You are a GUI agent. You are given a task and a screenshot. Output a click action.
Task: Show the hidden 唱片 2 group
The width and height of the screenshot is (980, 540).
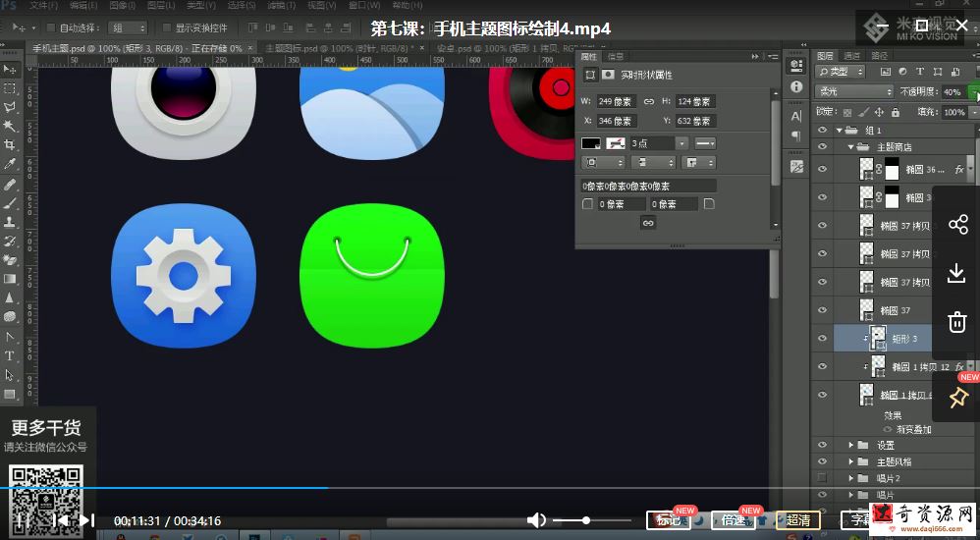pos(822,477)
